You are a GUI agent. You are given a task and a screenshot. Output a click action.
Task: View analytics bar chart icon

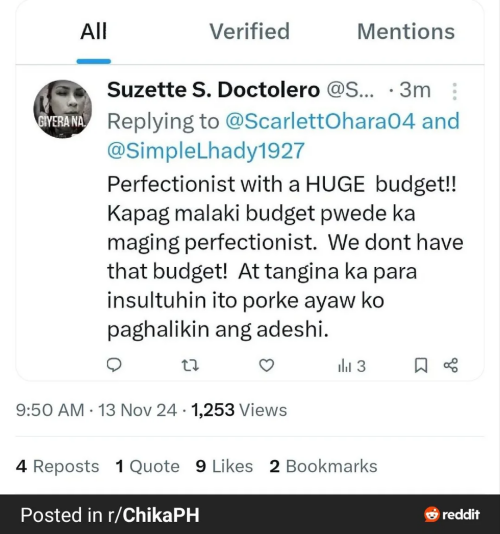coord(351,366)
